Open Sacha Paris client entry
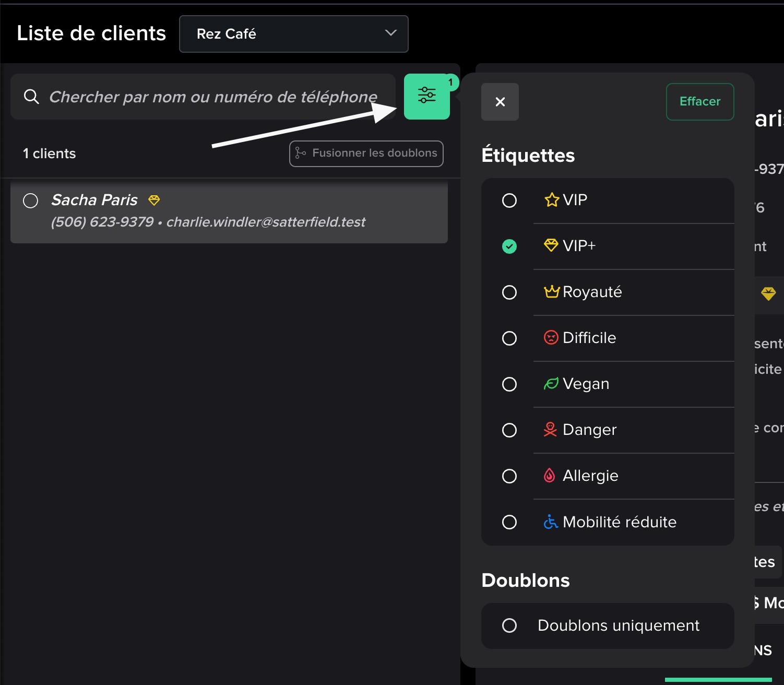The height and width of the screenshot is (685, 784). point(235,211)
